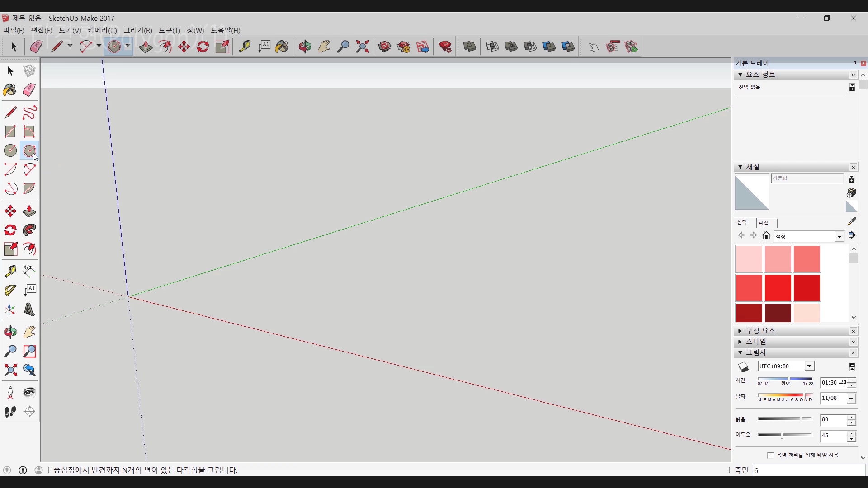Image resolution: width=868 pixels, height=488 pixels.
Task: Pick the bright red color swatch
Action: [778, 287]
